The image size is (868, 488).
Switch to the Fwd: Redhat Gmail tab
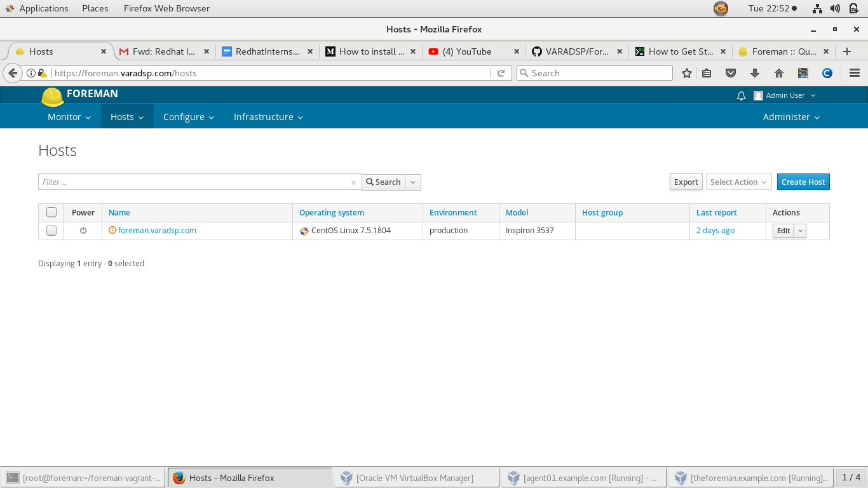165,51
